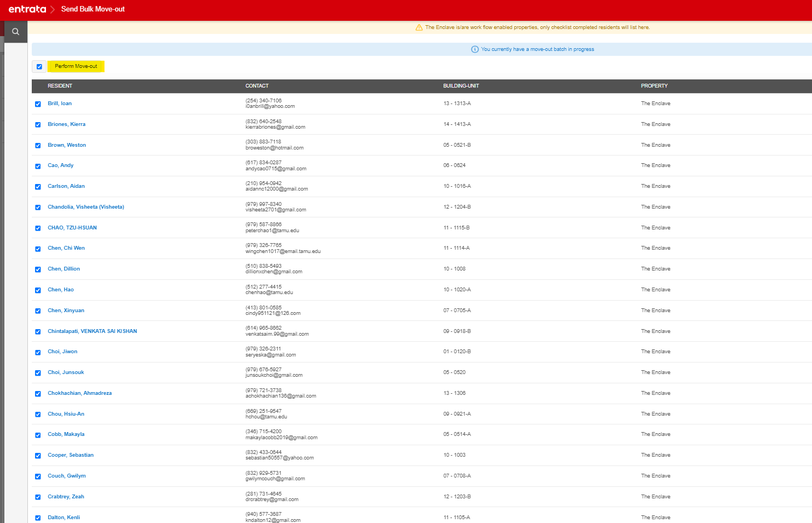Click the warning triangle icon in the yellow banner
The height and width of the screenshot is (523, 812).
pyautogui.click(x=419, y=27)
